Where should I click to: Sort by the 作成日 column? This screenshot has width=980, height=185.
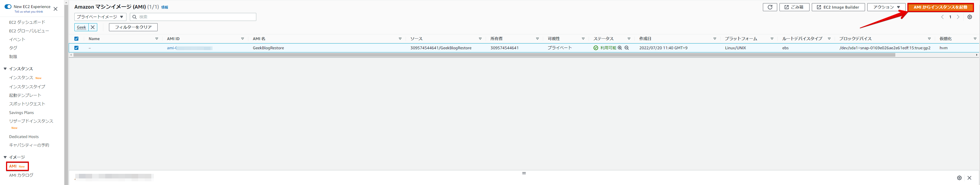(715, 39)
